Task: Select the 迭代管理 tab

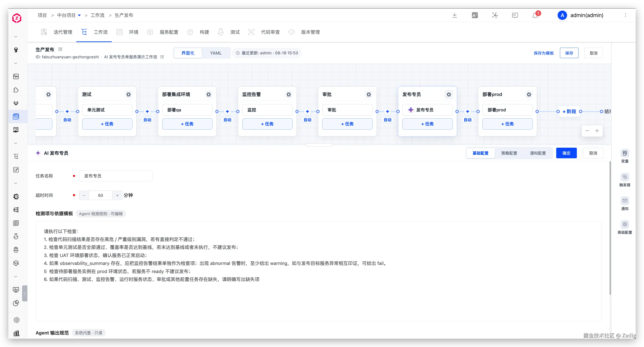Action: [57, 32]
